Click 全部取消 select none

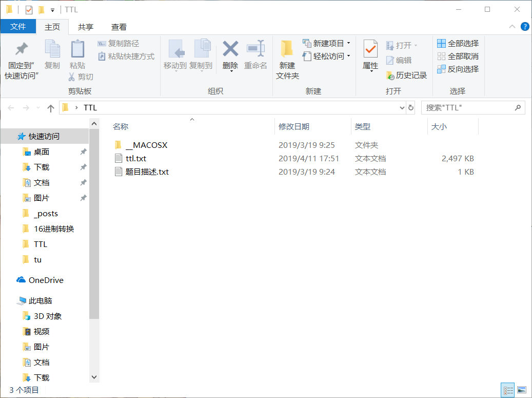click(x=458, y=56)
